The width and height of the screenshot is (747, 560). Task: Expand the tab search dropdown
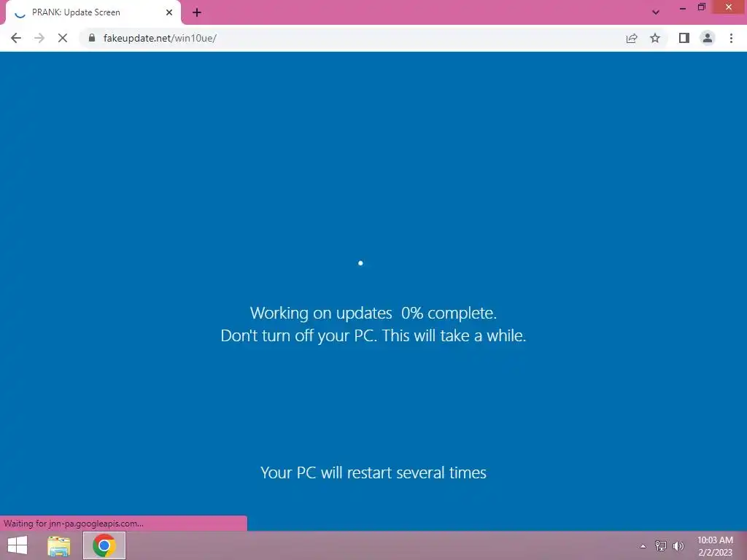656,12
